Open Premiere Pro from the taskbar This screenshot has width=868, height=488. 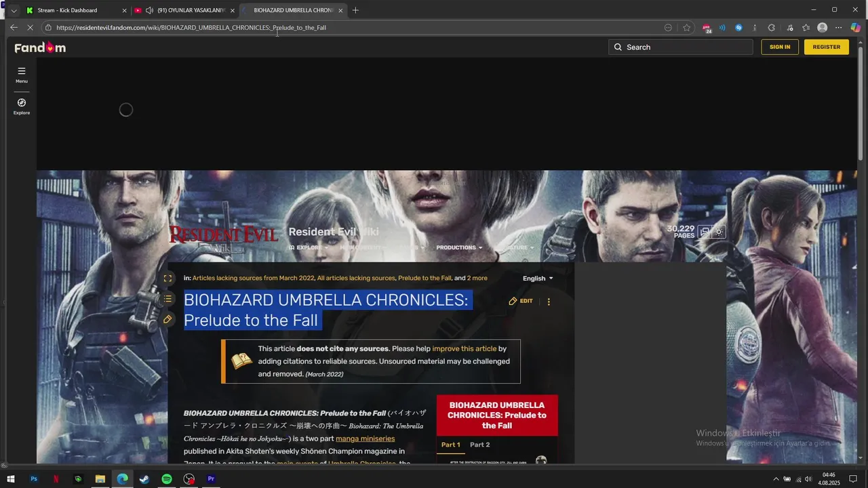(211, 479)
